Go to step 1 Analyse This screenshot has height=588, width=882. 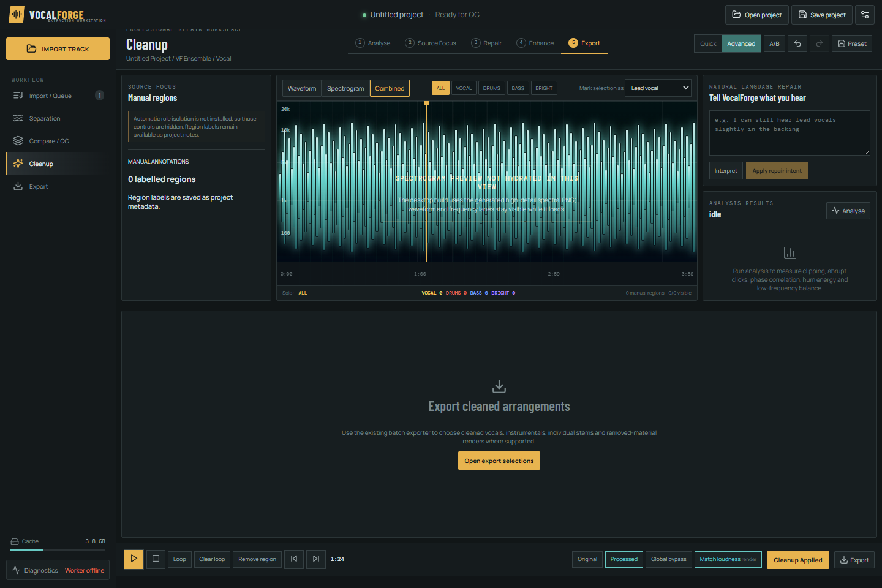click(x=373, y=43)
